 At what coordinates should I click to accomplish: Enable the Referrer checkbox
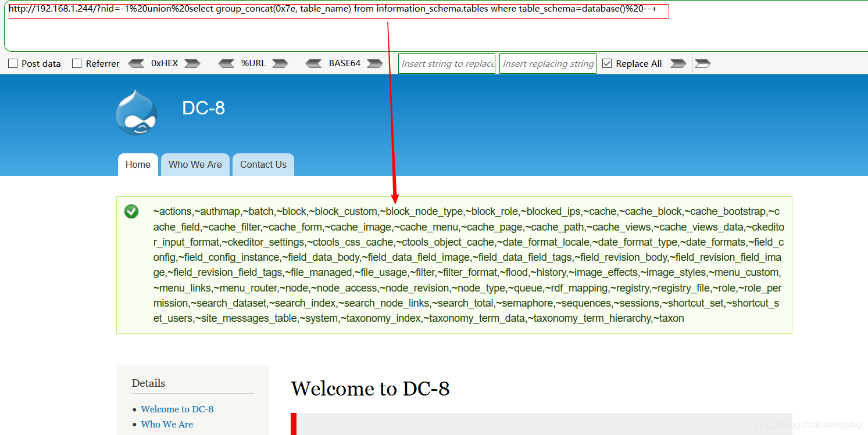pyautogui.click(x=77, y=64)
